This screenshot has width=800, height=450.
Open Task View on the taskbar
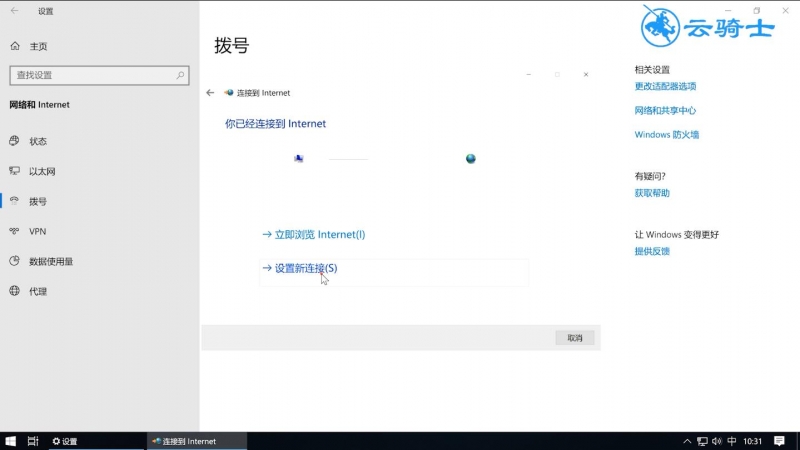coord(33,441)
